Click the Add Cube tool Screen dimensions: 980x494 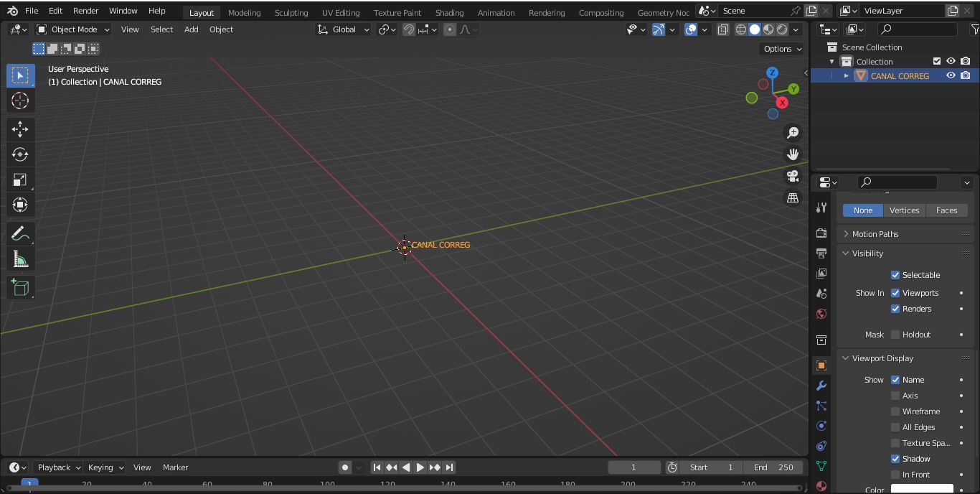20,288
